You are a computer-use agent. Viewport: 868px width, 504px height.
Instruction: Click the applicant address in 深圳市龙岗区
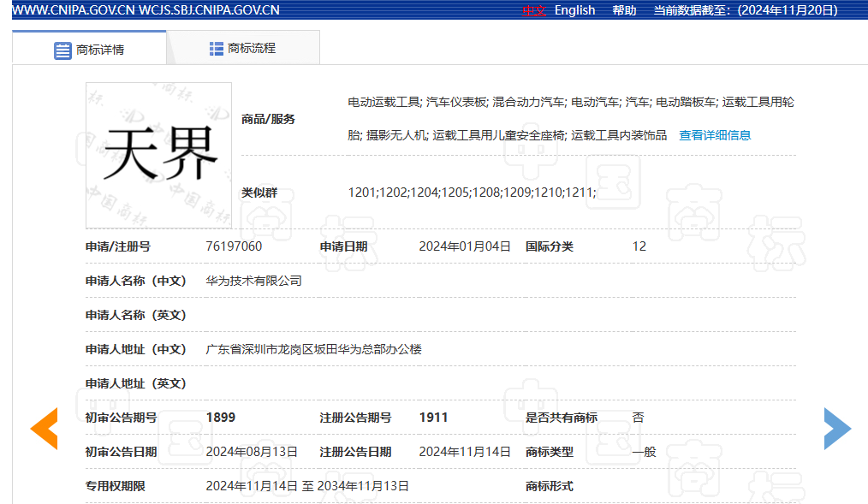313,349
